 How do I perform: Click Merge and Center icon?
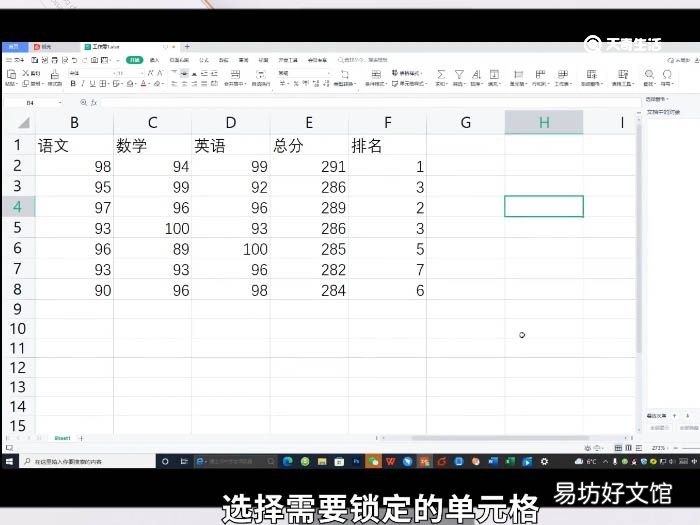coord(235,77)
